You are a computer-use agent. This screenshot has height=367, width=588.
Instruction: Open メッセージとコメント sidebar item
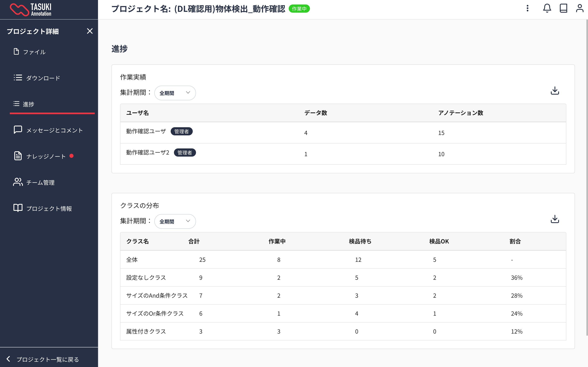coord(54,130)
